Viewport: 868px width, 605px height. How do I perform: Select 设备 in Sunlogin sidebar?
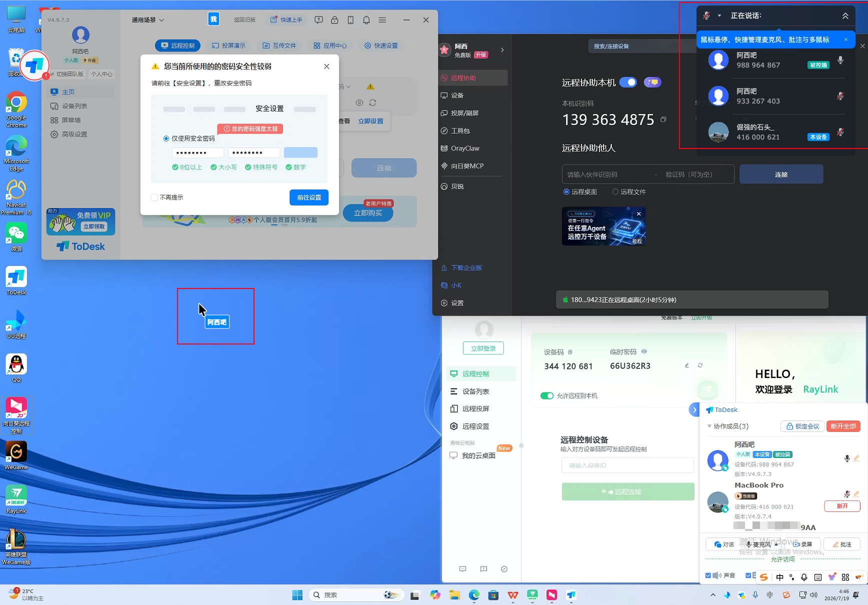472,95
